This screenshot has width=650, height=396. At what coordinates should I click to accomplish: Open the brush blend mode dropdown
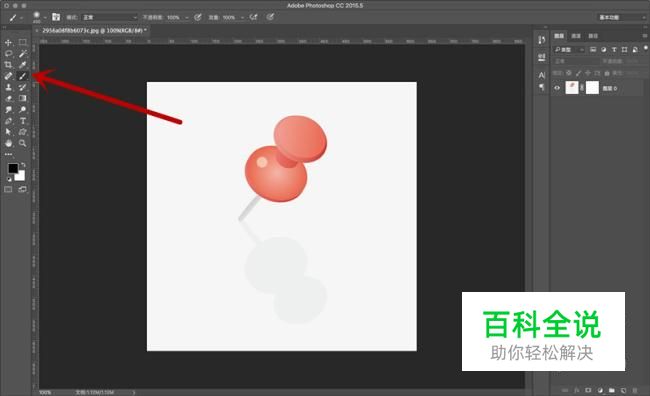109,17
